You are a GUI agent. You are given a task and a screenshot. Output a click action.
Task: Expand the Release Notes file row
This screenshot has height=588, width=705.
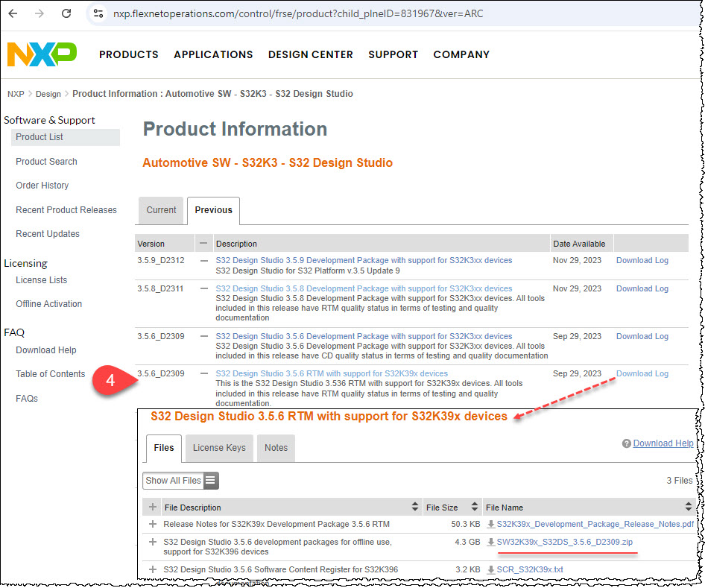(x=154, y=525)
